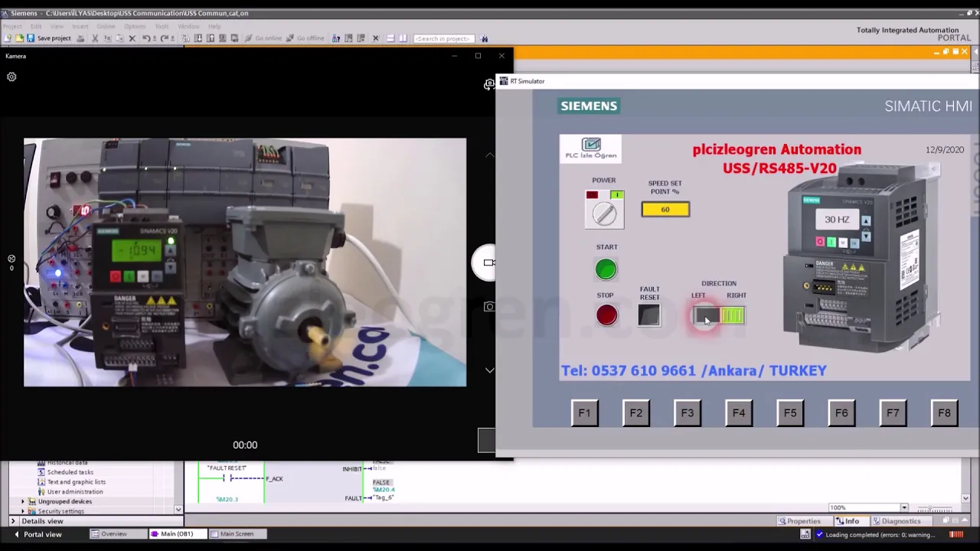The height and width of the screenshot is (551, 980).
Task: Click the editor vertical scroll down arrow
Action: click(965, 499)
